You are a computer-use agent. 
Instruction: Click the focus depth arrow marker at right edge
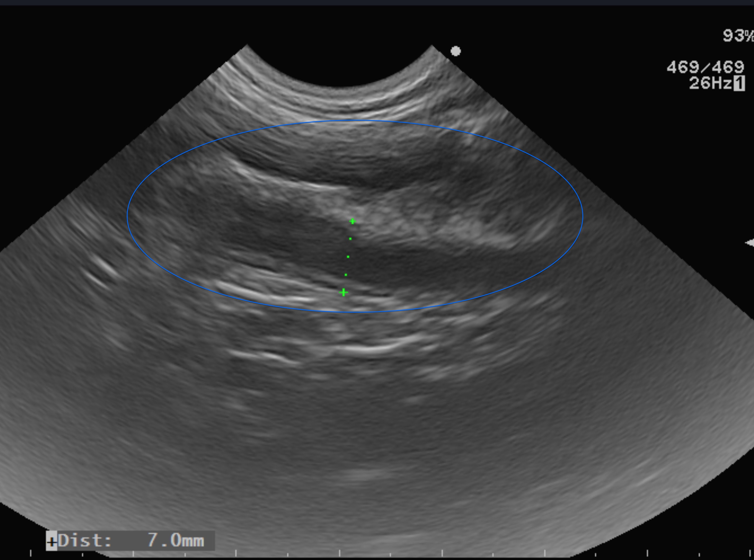[750, 243]
